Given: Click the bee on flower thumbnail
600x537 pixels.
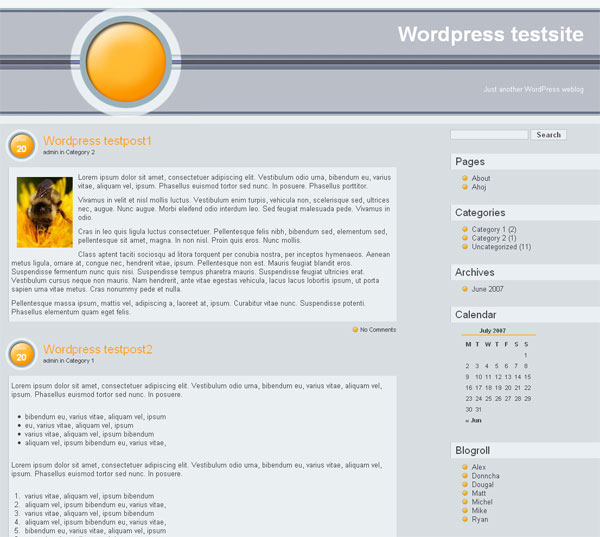Looking at the screenshot, I should click(x=45, y=212).
